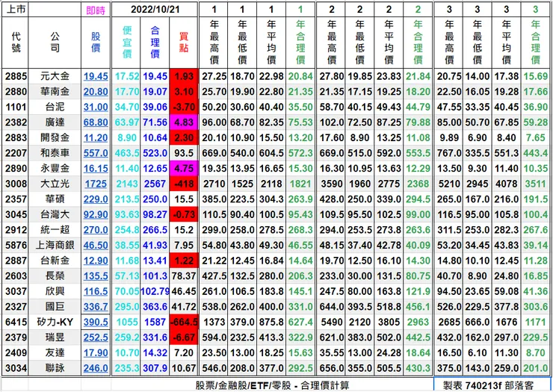Screen dimensions: 553x392
Task: Select the red 買點 cell -664.5 for 矽力-KY
Action: pyautogui.click(x=184, y=323)
